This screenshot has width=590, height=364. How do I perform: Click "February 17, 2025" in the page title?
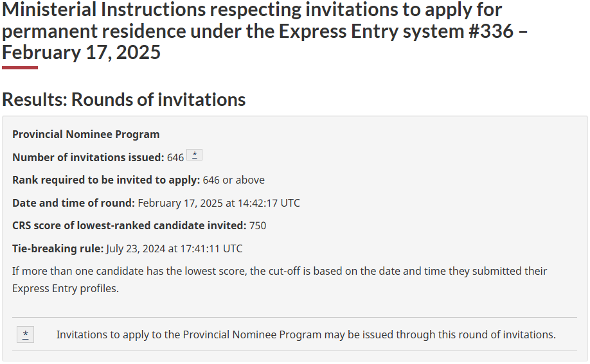click(81, 52)
